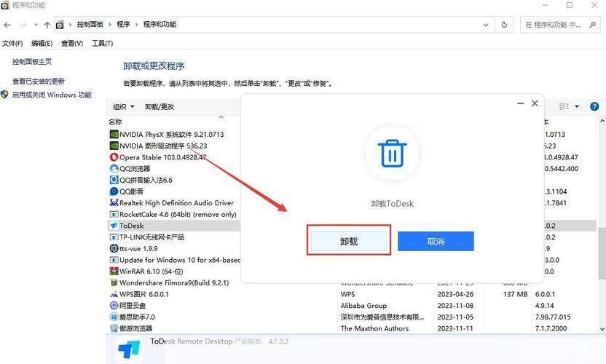
Task: Click publisher text Alibaba Group
Action: [x=363, y=305]
